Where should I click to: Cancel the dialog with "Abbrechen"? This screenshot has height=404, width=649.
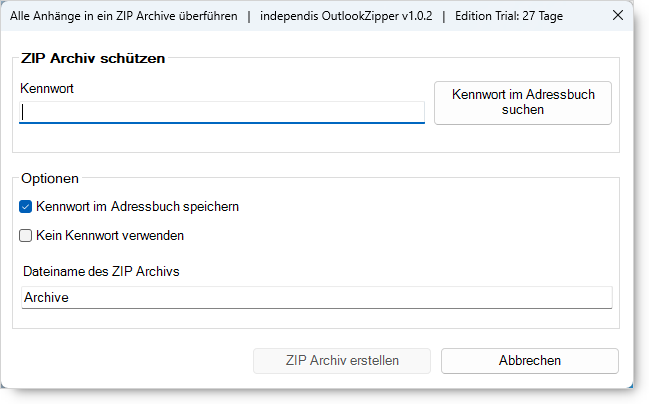click(529, 361)
